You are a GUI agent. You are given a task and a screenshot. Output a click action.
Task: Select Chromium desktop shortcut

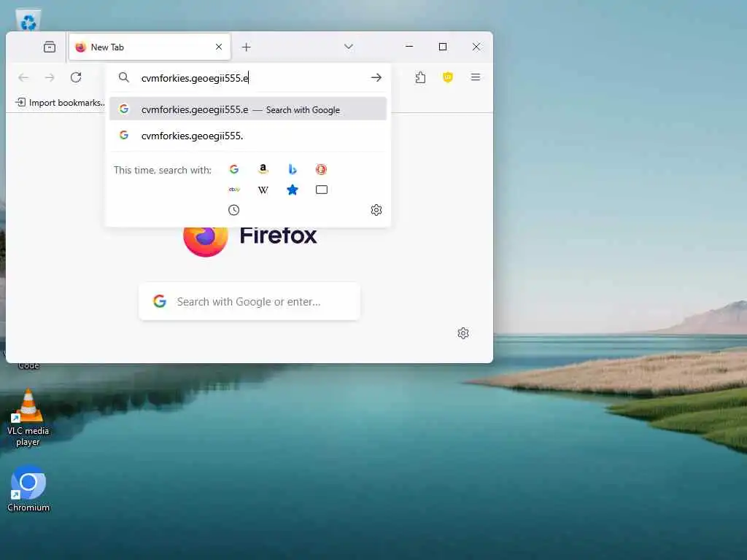click(x=28, y=489)
